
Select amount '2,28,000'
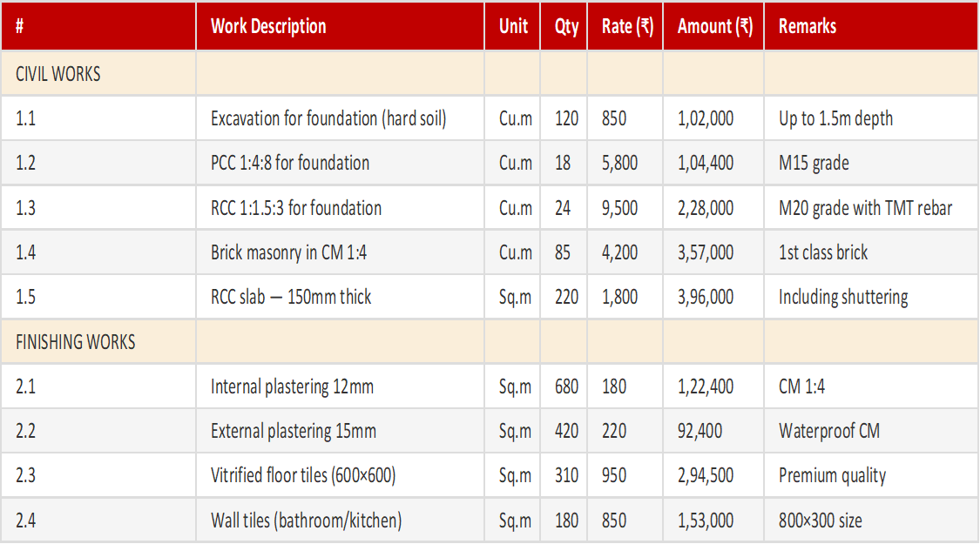pos(705,208)
